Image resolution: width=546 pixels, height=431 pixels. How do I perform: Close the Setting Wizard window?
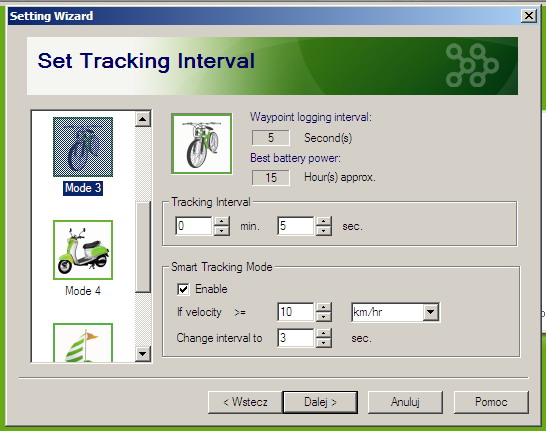pos(529,16)
